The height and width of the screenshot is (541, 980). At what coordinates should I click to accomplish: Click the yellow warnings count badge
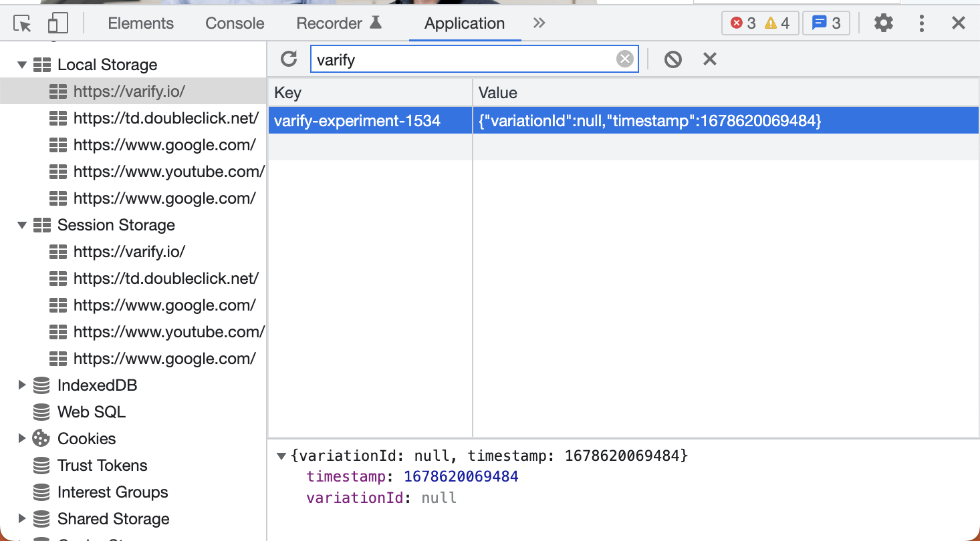pos(777,23)
